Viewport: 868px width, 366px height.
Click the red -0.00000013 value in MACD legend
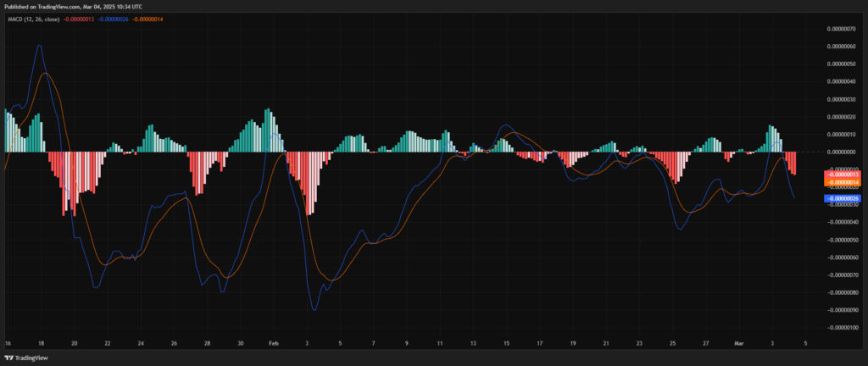point(78,19)
